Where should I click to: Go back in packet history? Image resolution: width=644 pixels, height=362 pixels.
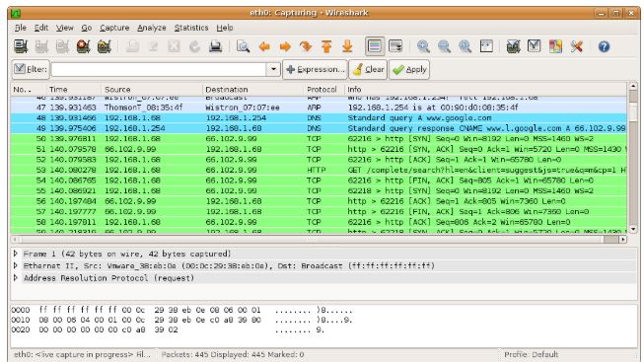click(x=264, y=46)
